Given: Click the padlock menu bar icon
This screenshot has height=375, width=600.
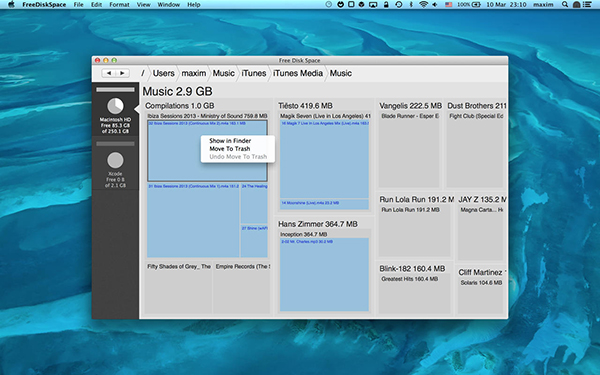Looking at the screenshot, I should (386, 5).
